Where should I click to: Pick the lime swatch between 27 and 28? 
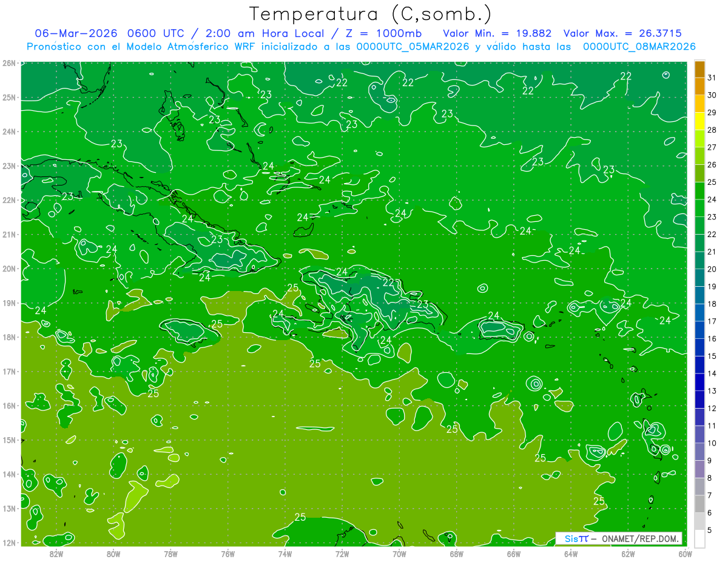point(699,138)
